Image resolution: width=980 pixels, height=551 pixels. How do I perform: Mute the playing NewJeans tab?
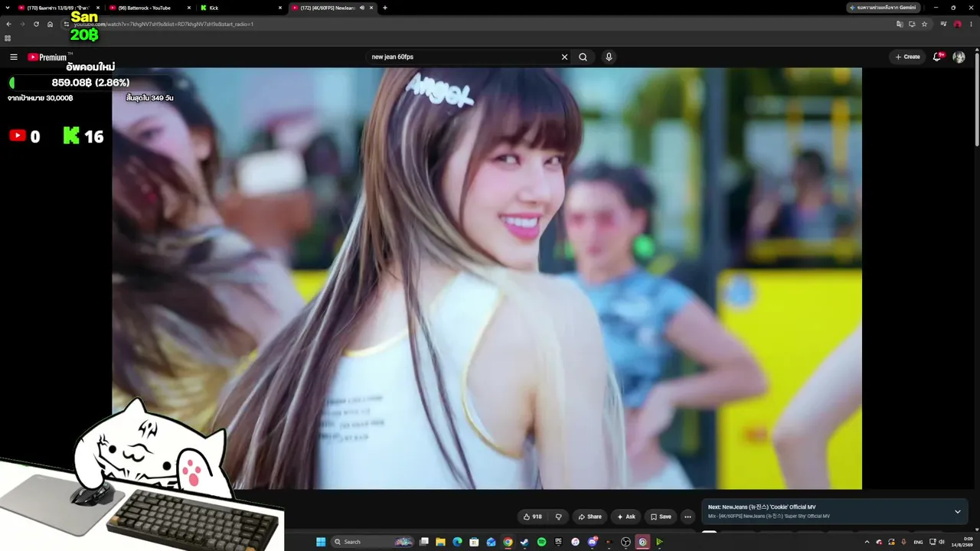tap(362, 8)
